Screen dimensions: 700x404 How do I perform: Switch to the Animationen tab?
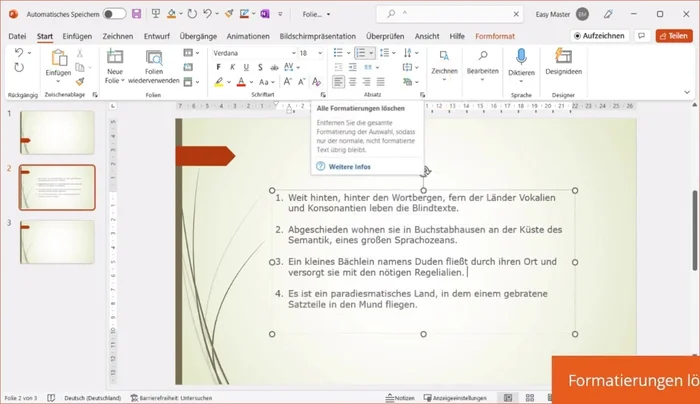[248, 36]
